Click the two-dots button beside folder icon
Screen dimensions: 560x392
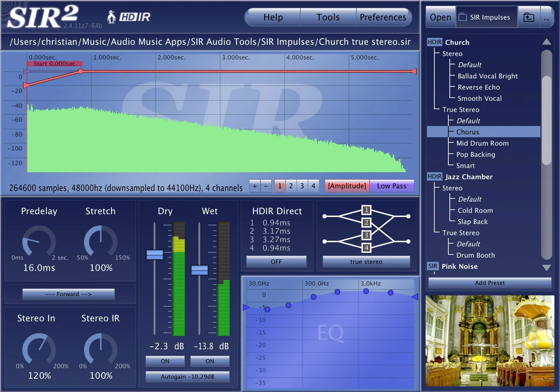546,18
